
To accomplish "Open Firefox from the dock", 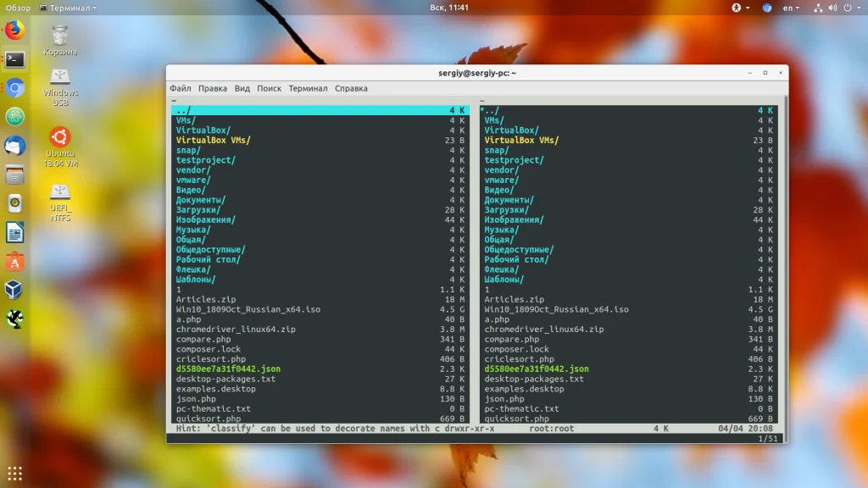I will point(14,30).
